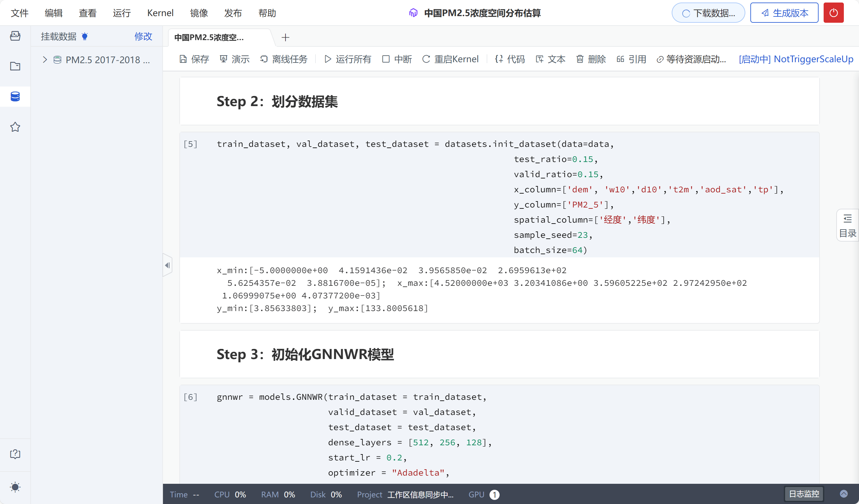Collapse the left panel with arrow handle

(x=167, y=265)
